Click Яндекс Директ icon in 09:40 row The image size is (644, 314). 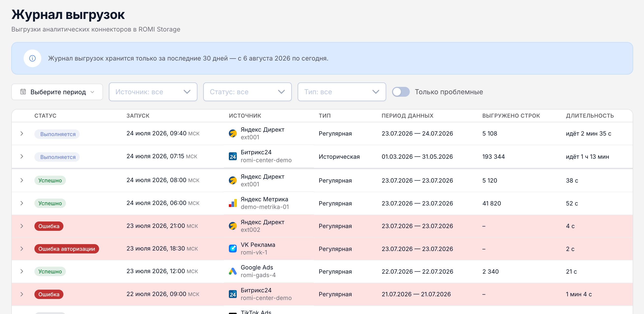coord(233,133)
